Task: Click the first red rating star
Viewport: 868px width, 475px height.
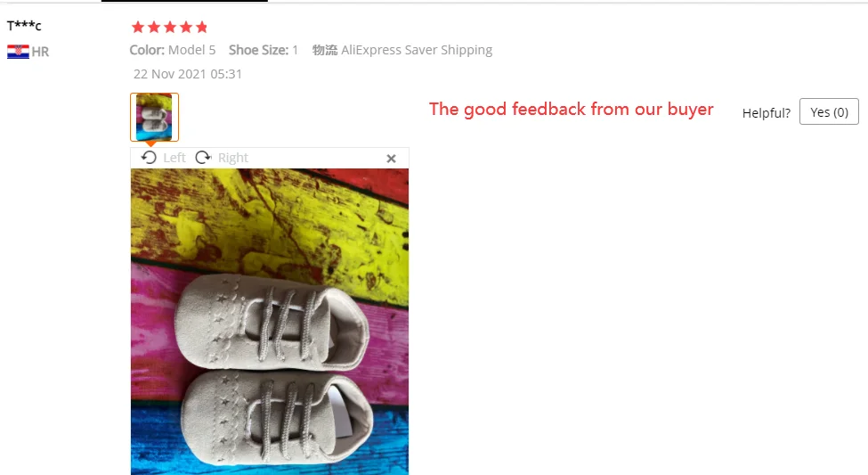Action: point(138,27)
